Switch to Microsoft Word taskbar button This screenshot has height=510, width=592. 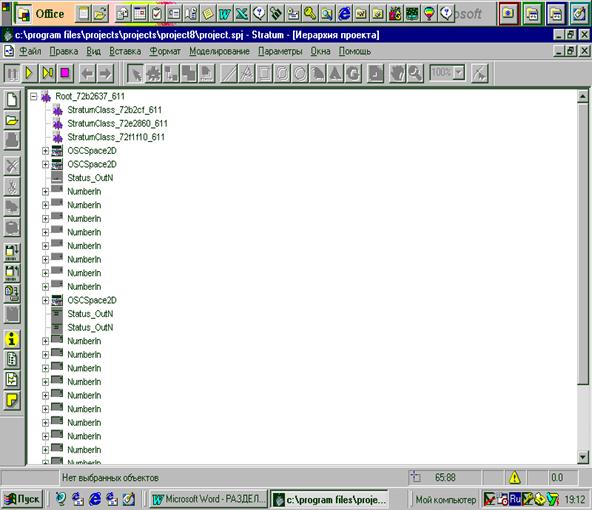pos(209,499)
